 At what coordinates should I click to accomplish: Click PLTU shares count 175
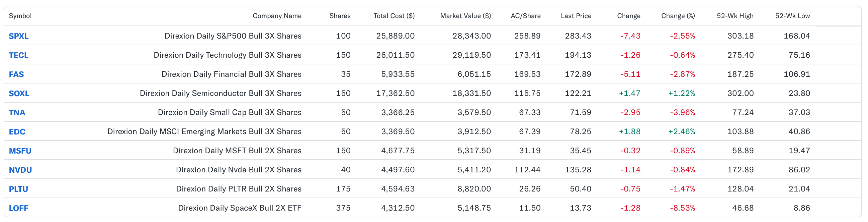tap(343, 189)
